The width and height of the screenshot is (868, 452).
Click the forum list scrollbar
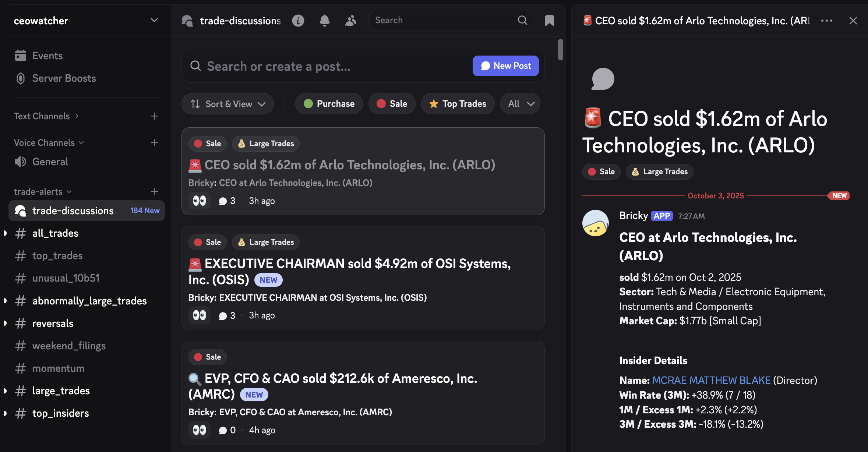coord(560,49)
